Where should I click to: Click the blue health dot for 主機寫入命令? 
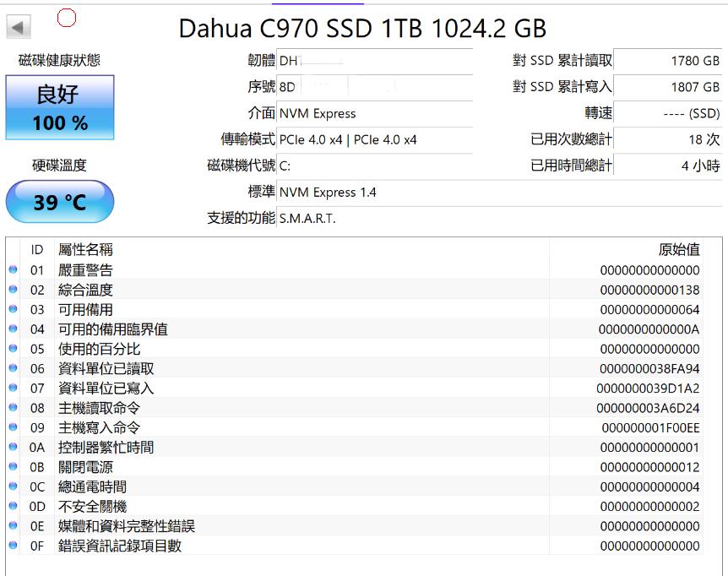pos(10,427)
